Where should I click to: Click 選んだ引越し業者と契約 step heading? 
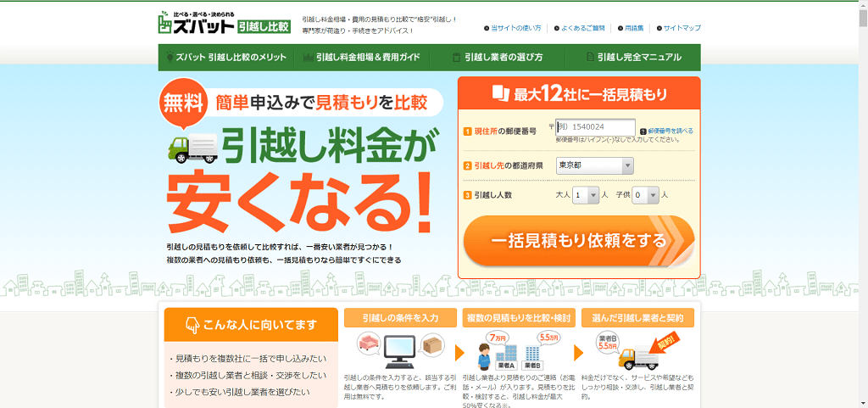pyautogui.click(x=637, y=318)
